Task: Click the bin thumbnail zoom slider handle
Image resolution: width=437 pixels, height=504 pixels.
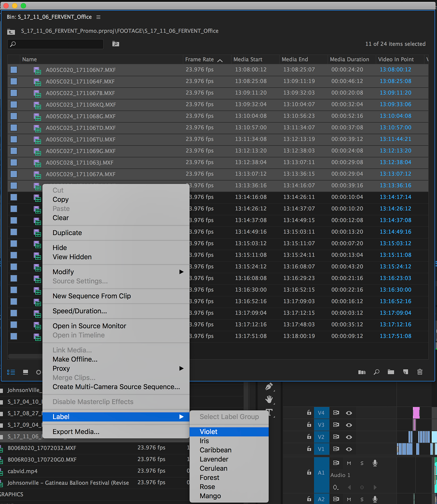Action: tap(38, 372)
